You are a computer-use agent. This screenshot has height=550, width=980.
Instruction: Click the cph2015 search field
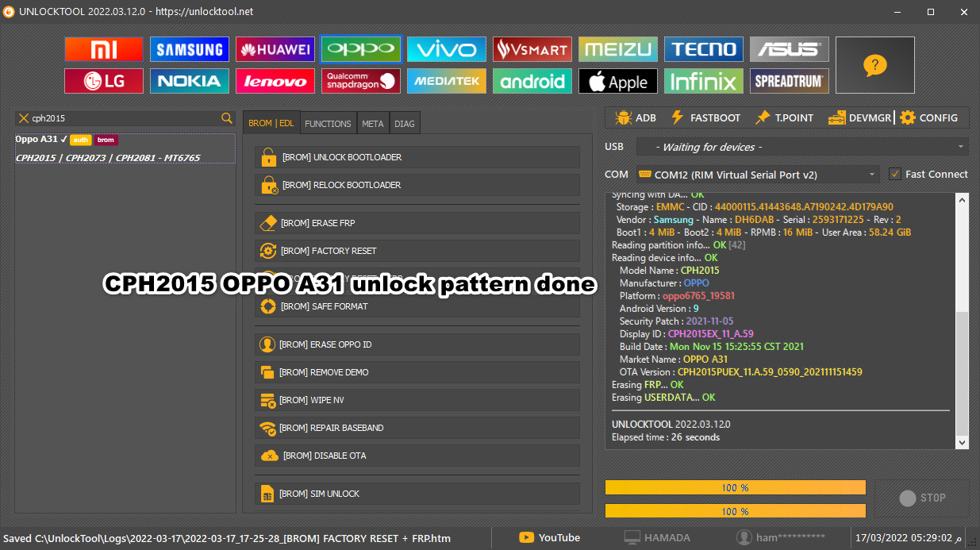(125, 117)
